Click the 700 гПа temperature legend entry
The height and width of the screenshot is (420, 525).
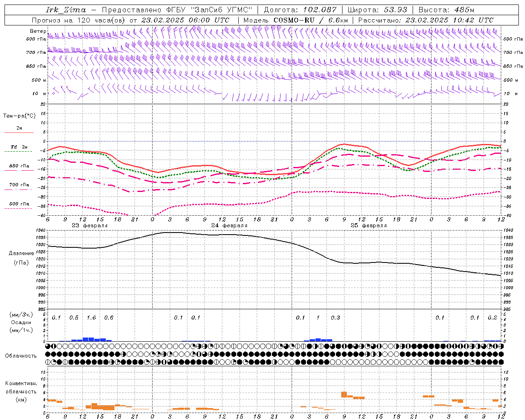[19, 185]
